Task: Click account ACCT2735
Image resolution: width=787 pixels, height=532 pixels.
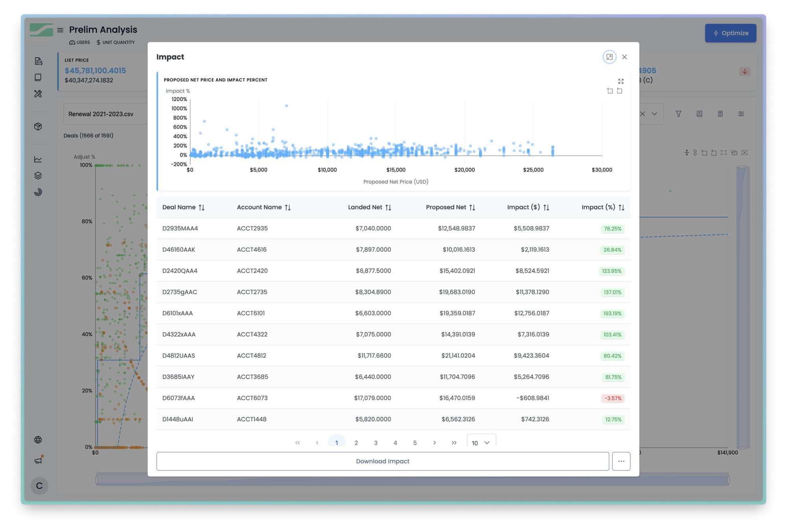Action: coord(252,292)
